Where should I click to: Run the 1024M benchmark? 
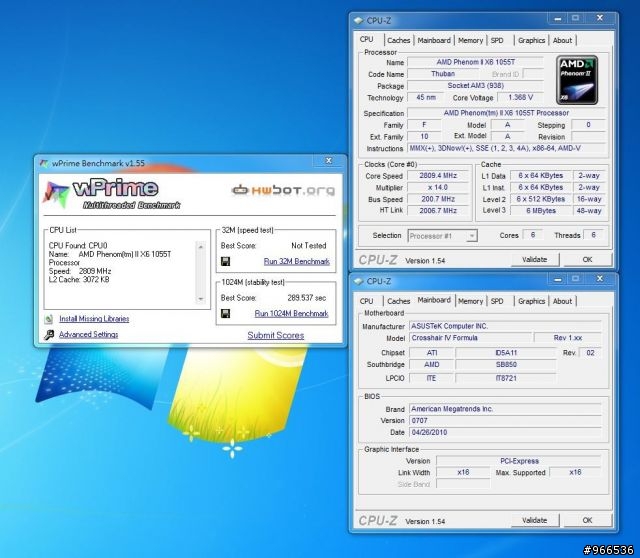[x=291, y=313]
